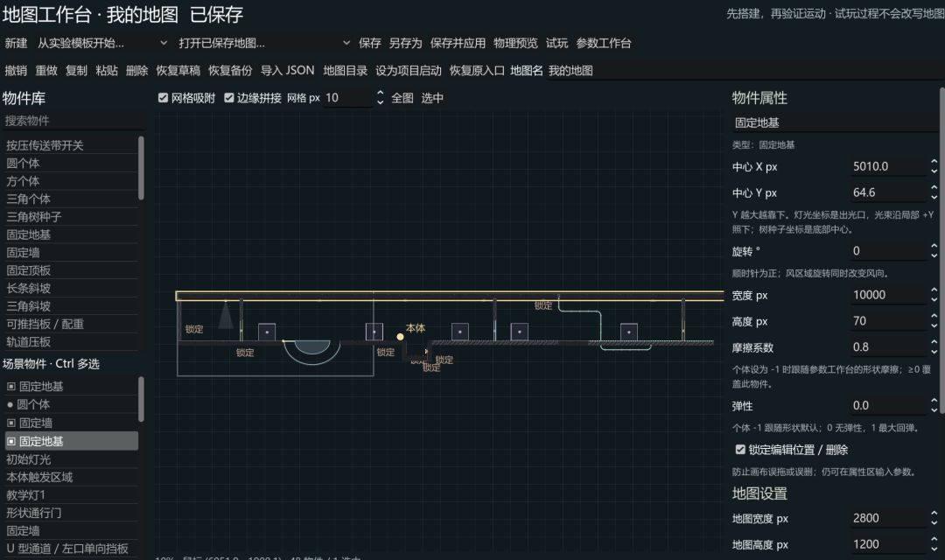Select 按压传送带开关 in the object library
This screenshot has width=945, height=560.
pyautogui.click(x=71, y=145)
